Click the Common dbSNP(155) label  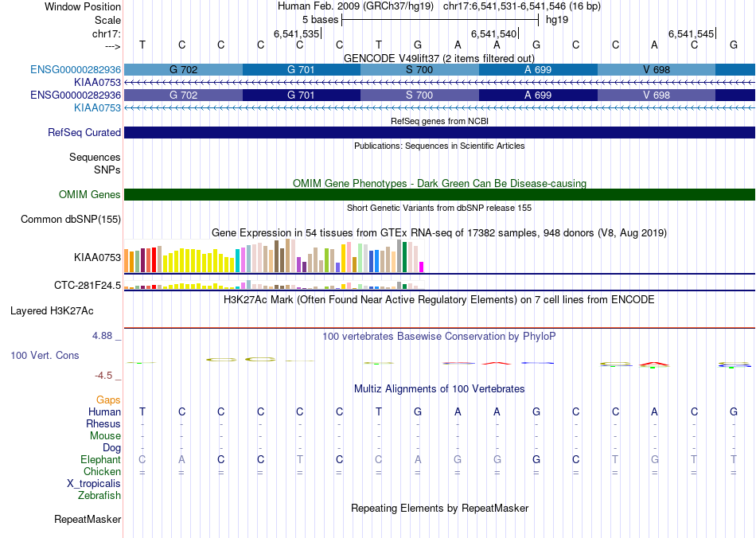click(x=71, y=220)
